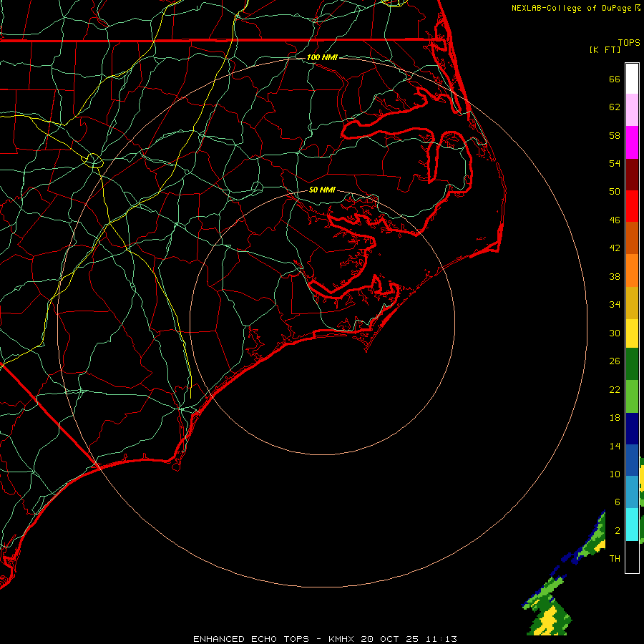
Task: Select the light green legend swatch
Action: 632,396
